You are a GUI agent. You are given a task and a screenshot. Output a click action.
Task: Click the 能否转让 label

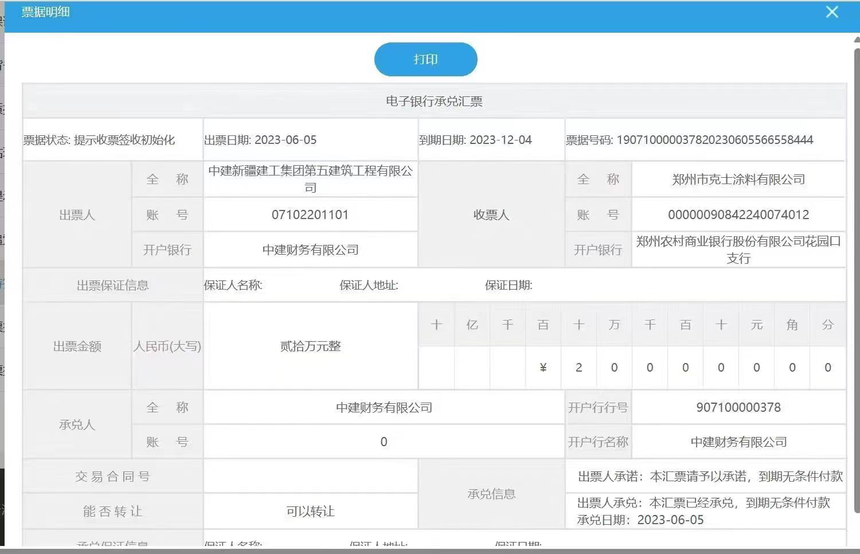pos(112,511)
